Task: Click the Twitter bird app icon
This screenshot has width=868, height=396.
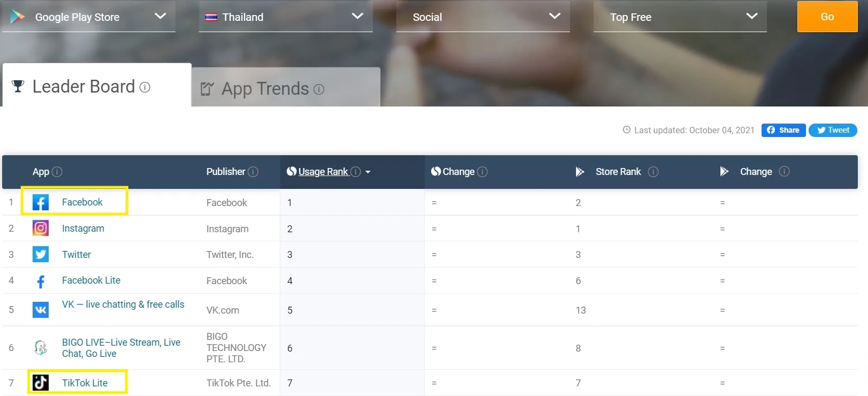Action: click(41, 254)
